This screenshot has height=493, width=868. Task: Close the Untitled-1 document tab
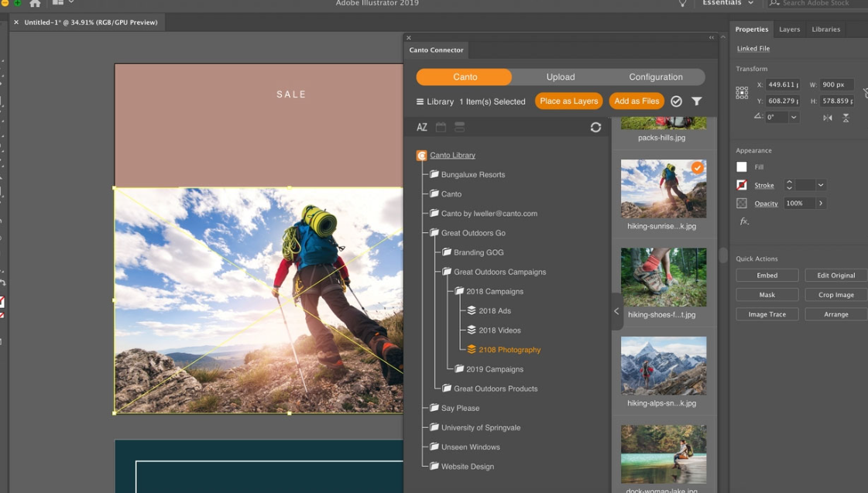[x=16, y=22]
